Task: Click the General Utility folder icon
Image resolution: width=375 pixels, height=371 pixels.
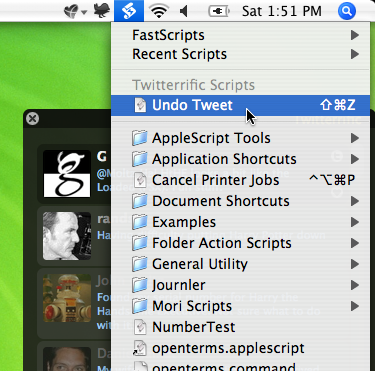Action: click(x=140, y=264)
